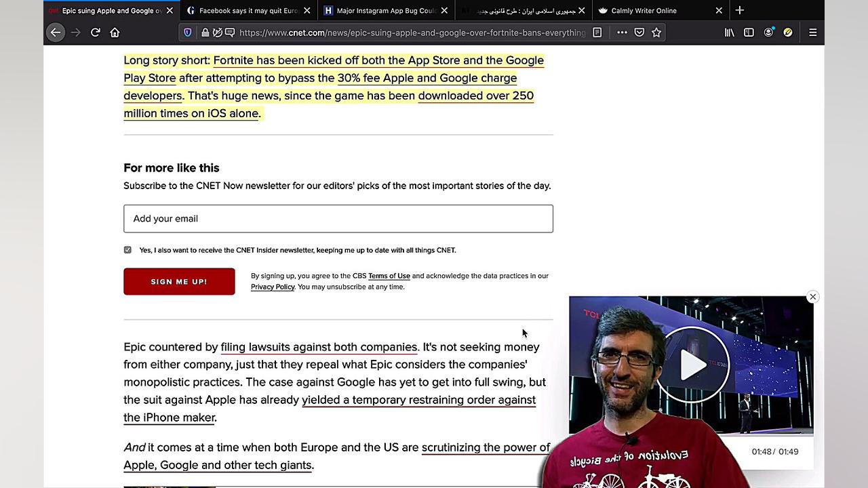The height and width of the screenshot is (488, 868).
Task: Go back to the previous page
Action: (56, 33)
